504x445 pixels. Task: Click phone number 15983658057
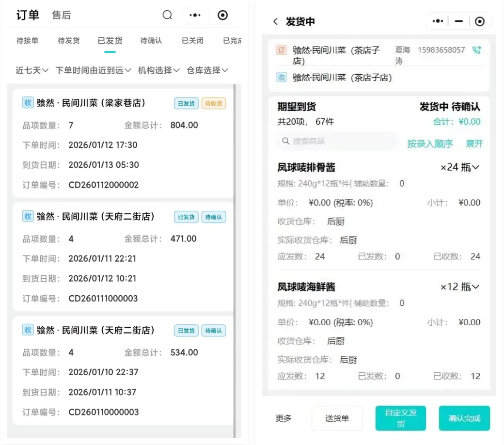[441, 50]
